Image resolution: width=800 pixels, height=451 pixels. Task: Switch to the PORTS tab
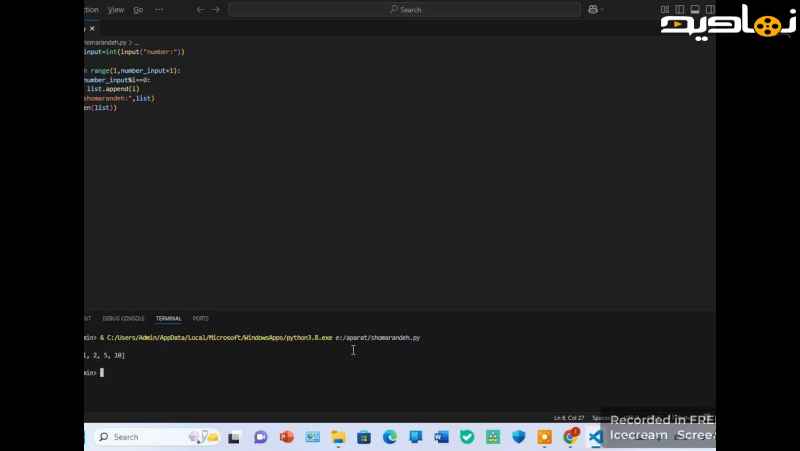pos(201,318)
